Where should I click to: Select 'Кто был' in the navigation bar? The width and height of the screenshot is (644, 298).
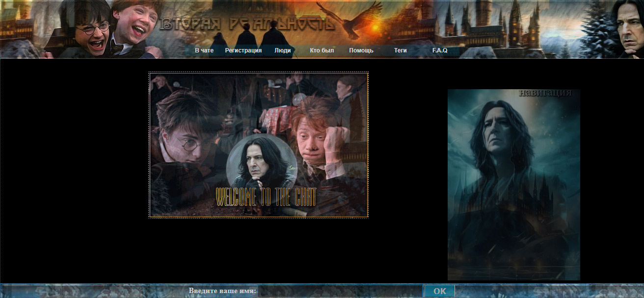(x=322, y=50)
